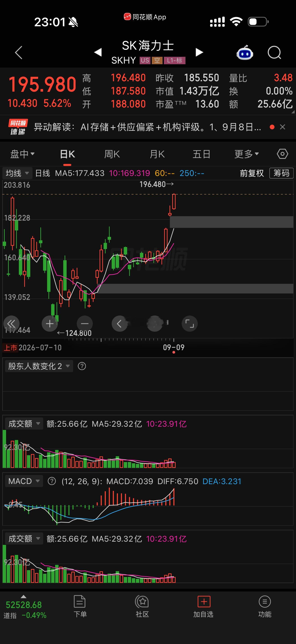Screen dimensions: 296x644
Task: Zoom out chart with minus button
Action: (85, 324)
